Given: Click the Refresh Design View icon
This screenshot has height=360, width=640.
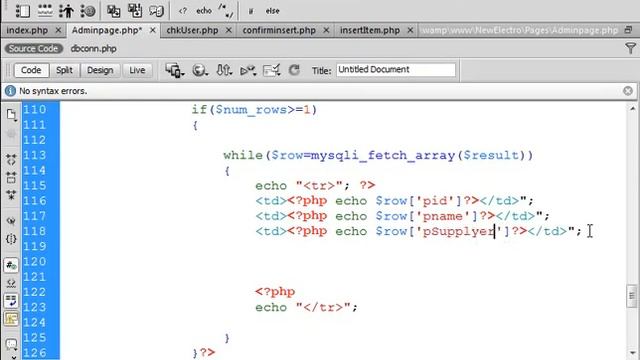Looking at the screenshot, I should tap(294, 70).
